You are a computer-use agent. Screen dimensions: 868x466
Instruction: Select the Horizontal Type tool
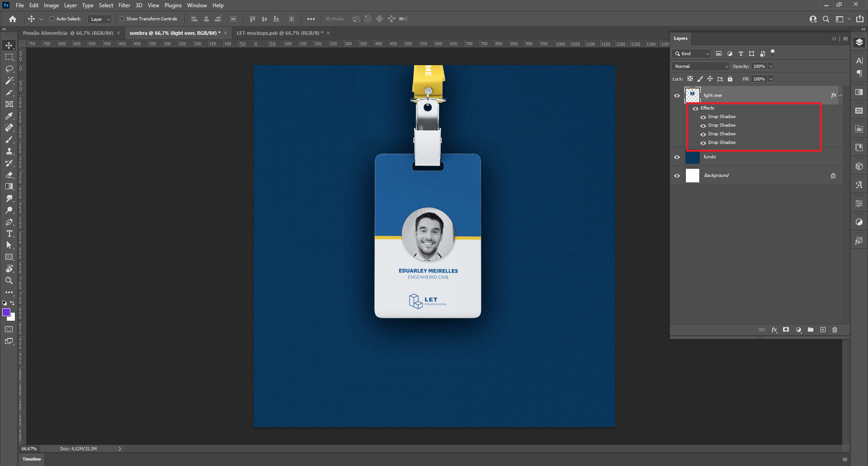9,233
